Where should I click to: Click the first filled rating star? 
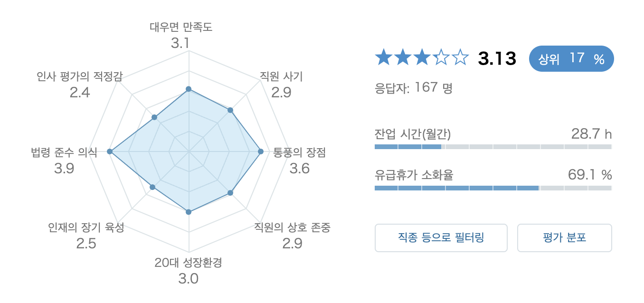pyautogui.click(x=383, y=58)
